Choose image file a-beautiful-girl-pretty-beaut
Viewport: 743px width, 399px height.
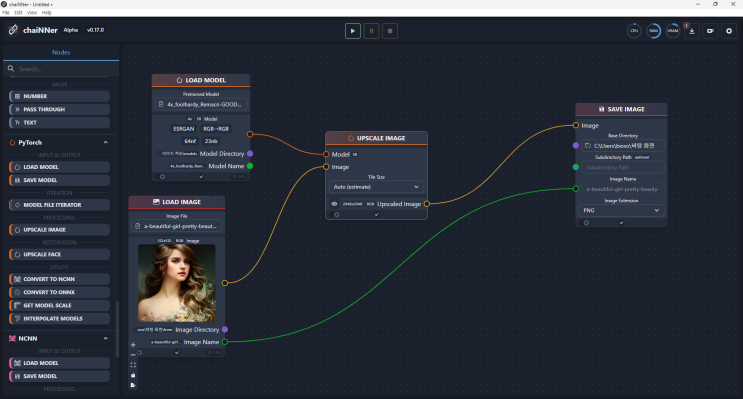[x=177, y=226]
